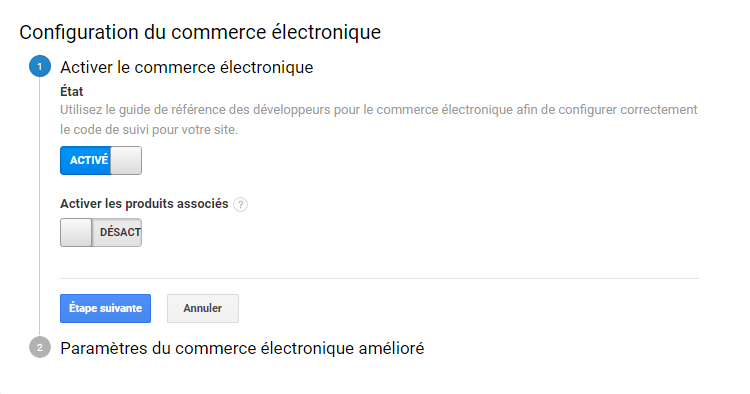The image size is (750, 394).
Task: Turn off the ACTIVÉ e-commerce status switch
Action: [x=101, y=160]
